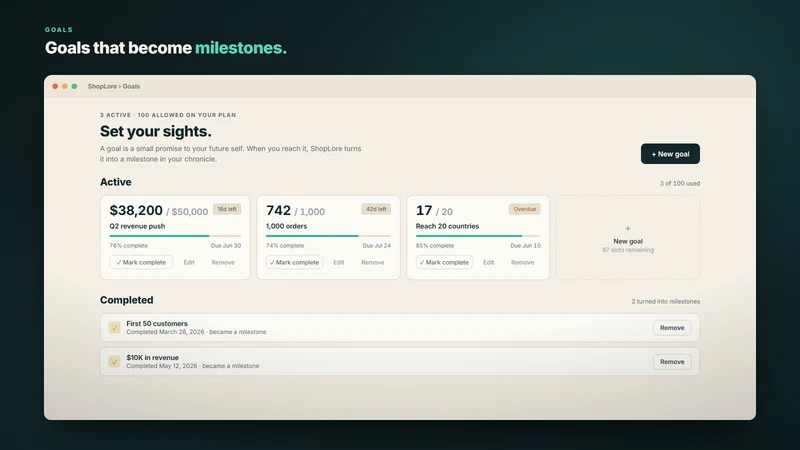This screenshot has width=800, height=450.
Task: Click Reach 20 countries progress bar
Action: (x=478, y=236)
